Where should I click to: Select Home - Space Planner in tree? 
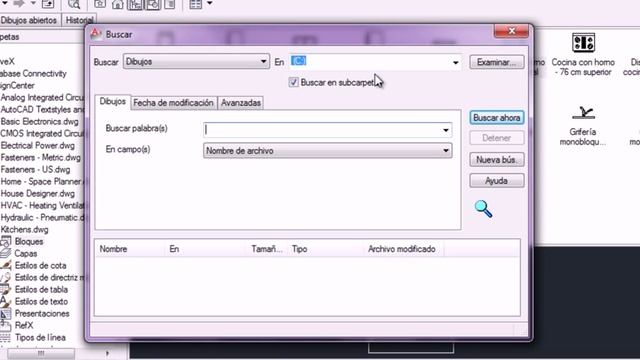pyautogui.click(x=42, y=182)
